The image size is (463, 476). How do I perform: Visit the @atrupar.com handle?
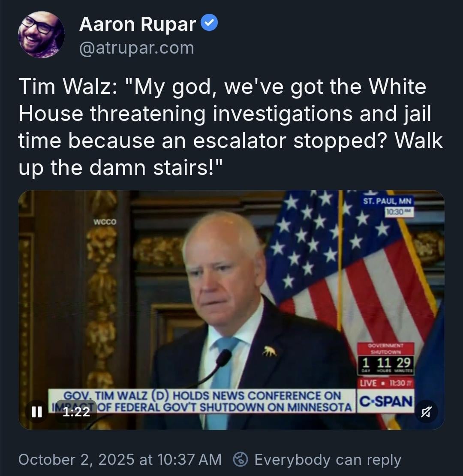[136, 48]
